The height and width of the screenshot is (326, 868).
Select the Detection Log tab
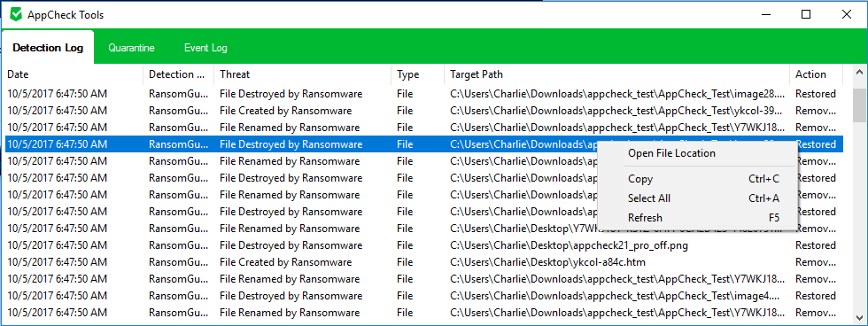coord(48,48)
